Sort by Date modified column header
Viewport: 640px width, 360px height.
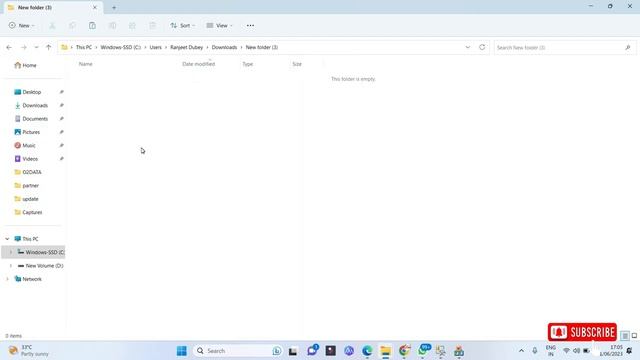[x=198, y=64]
